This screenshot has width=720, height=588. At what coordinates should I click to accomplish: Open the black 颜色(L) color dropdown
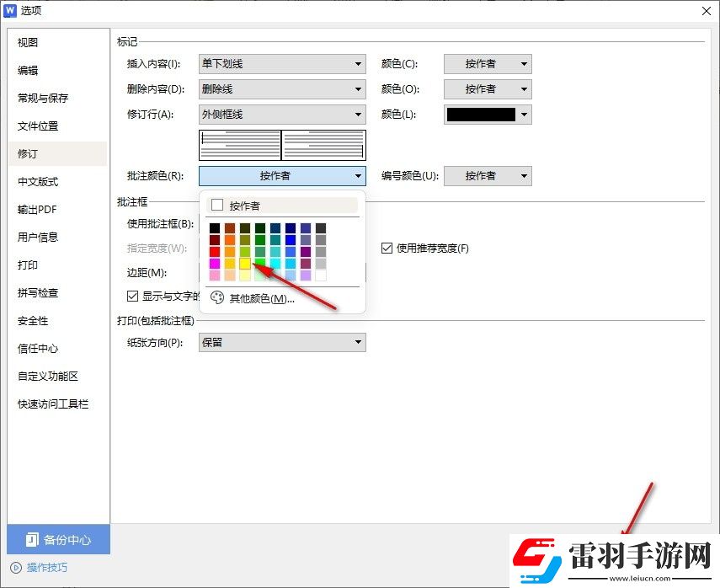coord(488,114)
